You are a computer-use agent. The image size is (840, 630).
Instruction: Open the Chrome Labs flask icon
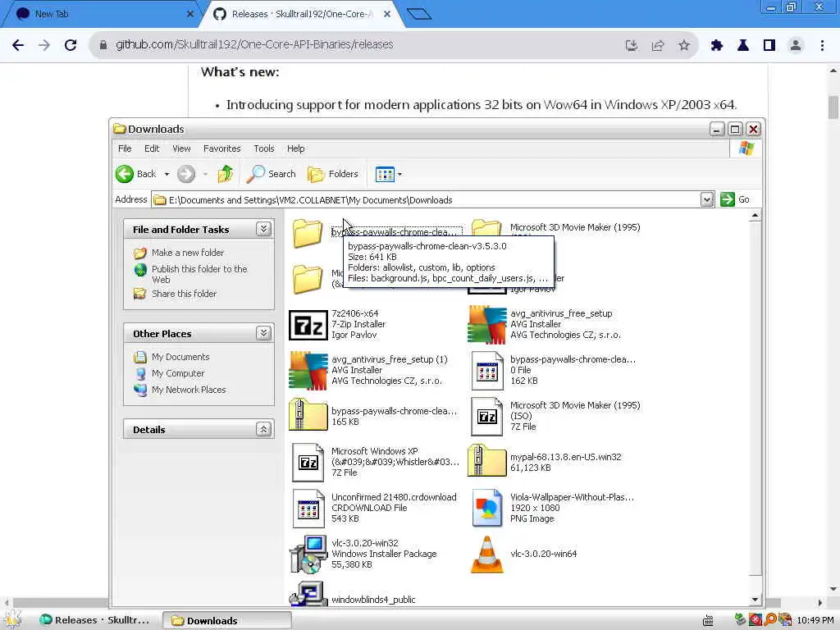[743, 45]
